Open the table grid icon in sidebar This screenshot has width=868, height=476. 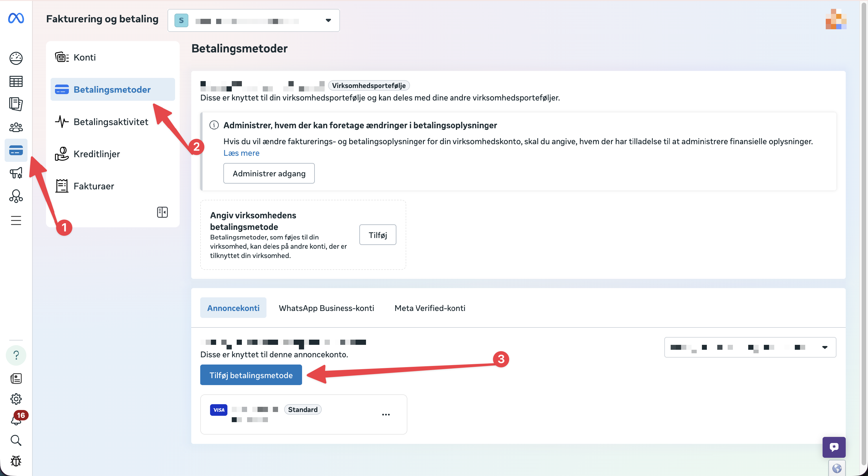[x=16, y=81]
